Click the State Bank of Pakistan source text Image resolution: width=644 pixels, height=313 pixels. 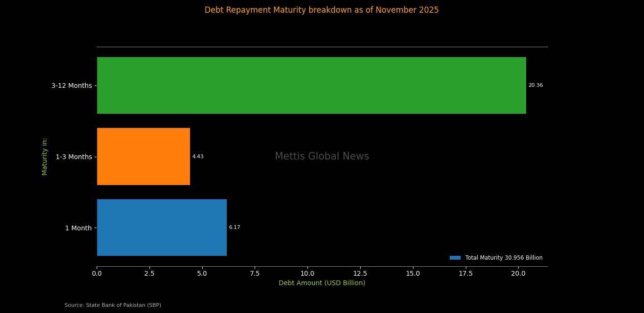click(x=113, y=305)
